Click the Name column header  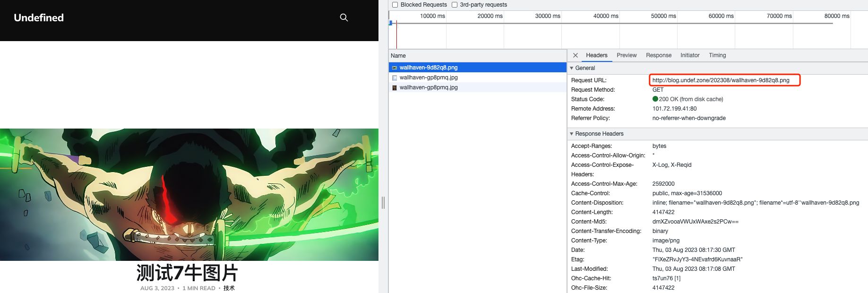coord(398,56)
